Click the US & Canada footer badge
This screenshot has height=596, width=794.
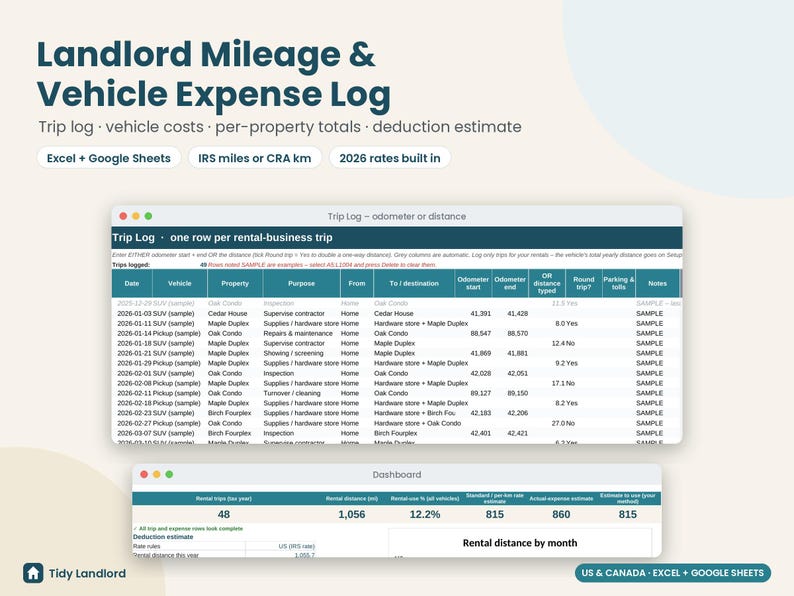pos(672,573)
